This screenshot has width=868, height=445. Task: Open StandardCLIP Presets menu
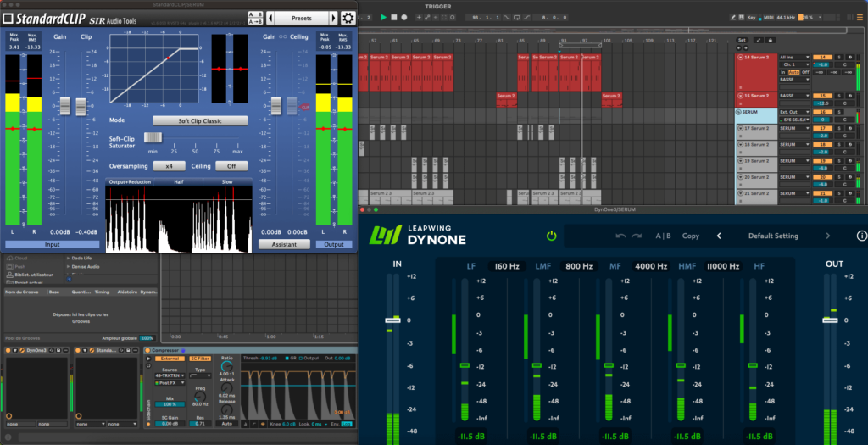(x=302, y=19)
